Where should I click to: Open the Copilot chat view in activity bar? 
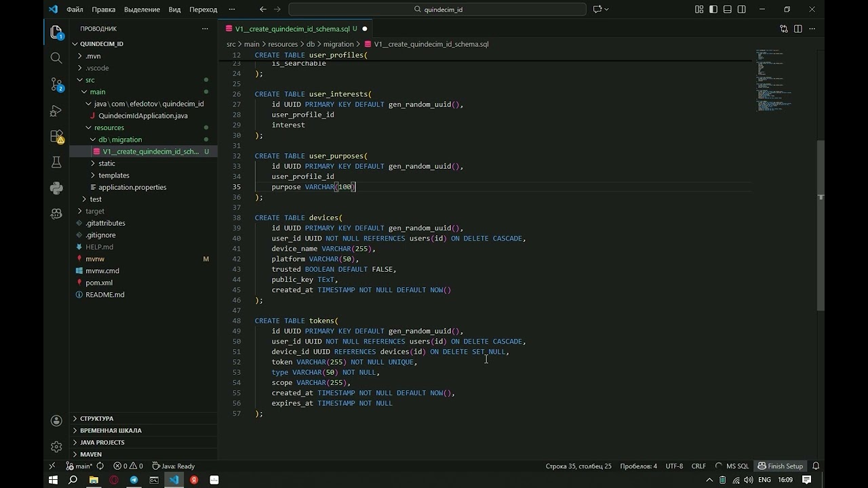click(x=56, y=213)
